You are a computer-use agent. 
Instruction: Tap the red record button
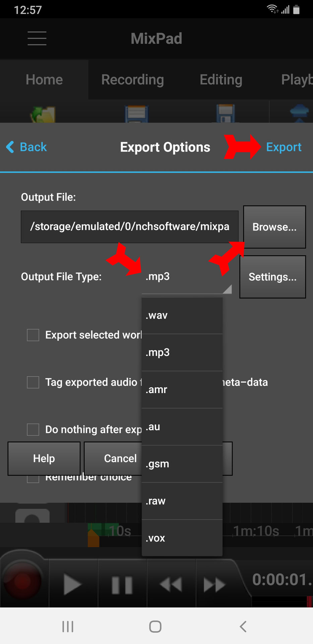pyautogui.click(x=22, y=582)
